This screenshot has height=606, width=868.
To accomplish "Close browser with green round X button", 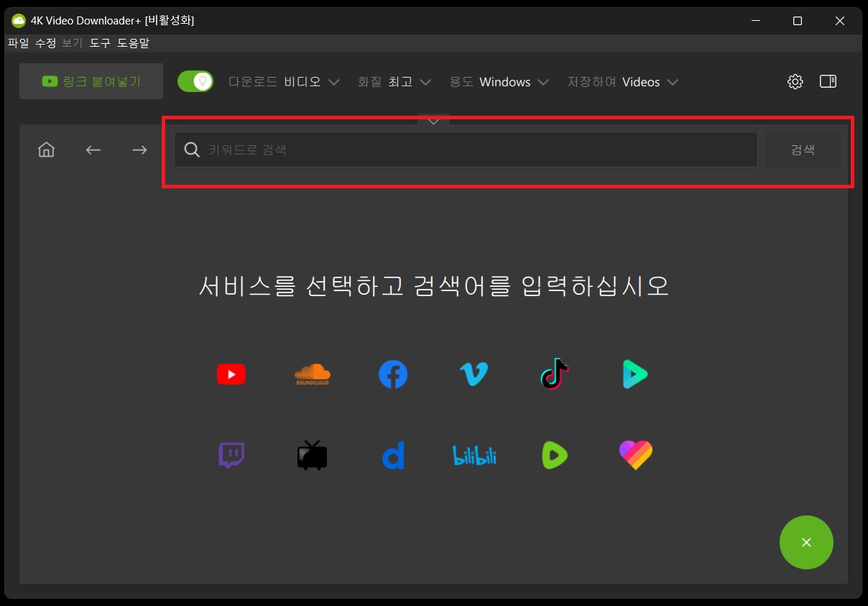I will 806,543.
